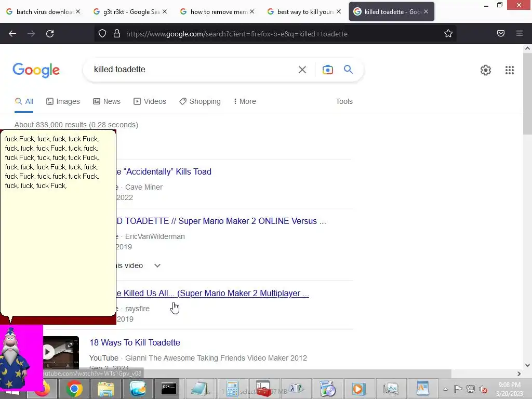Viewport: 532px width, 399px height.
Task: Switch to Images results
Action: [x=63, y=101]
